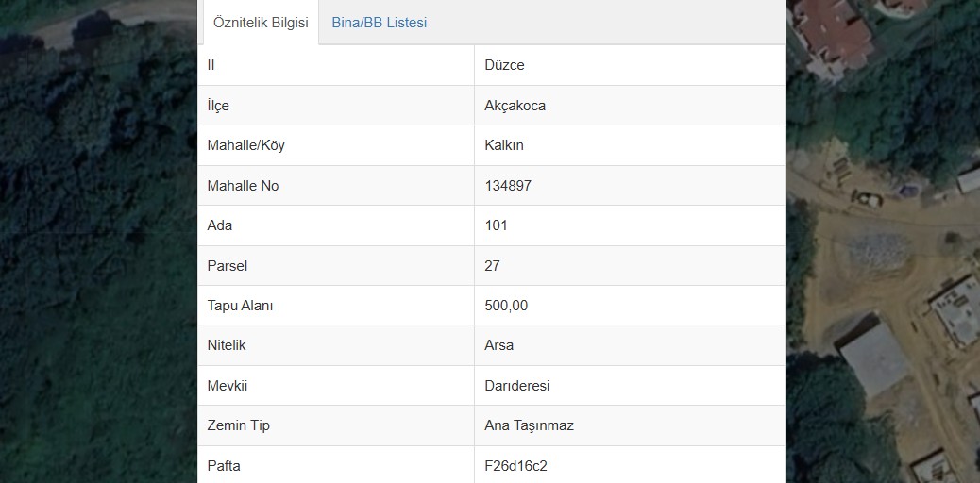Select the Öznitelik Bilgisi tab
Image resolution: width=980 pixels, height=483 pixels.
[261, 23]
